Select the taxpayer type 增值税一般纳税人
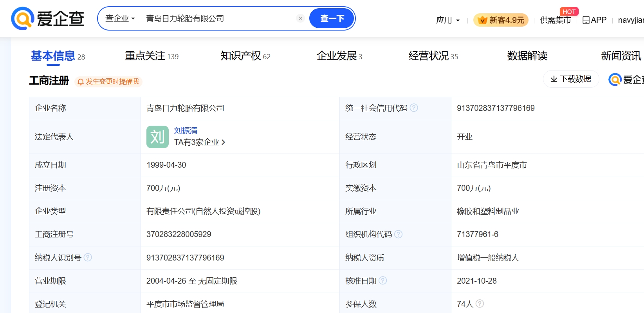 pyautogui.click(x=488, y=258)
